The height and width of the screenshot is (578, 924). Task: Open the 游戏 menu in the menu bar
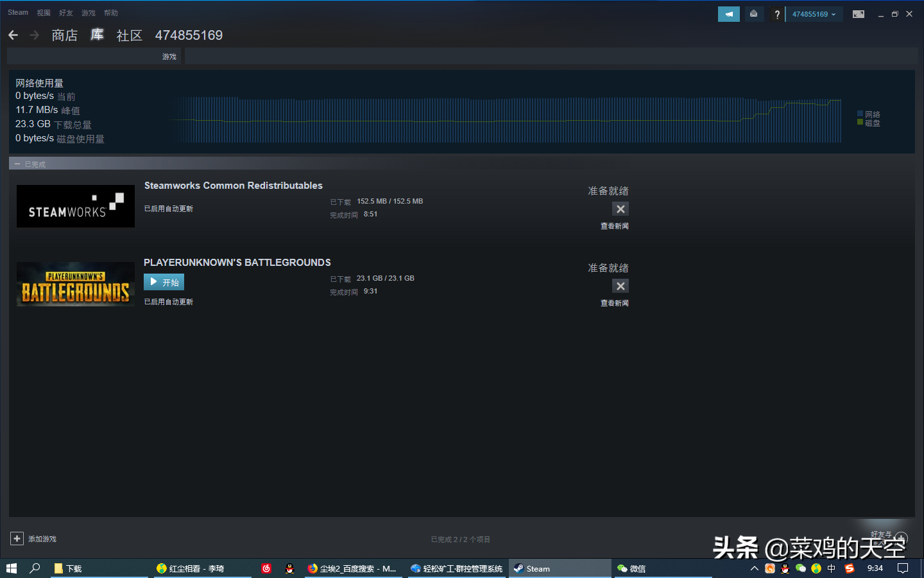[x=89, y=13]
